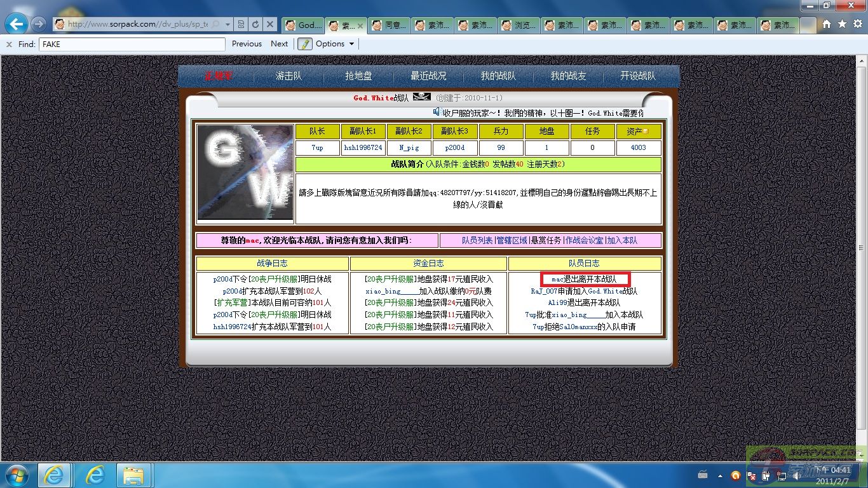868x488 pixels.
Task: Click the Find text input field
Action: click(132, 44)
